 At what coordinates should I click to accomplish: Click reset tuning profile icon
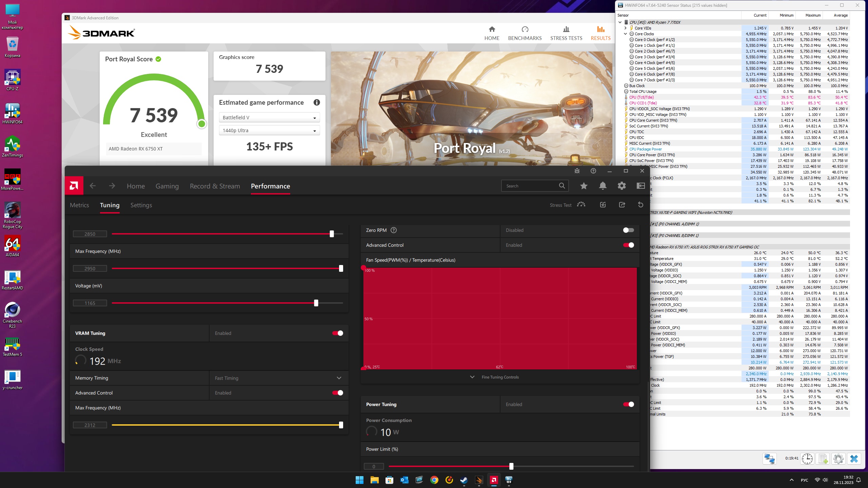point(640,205)
